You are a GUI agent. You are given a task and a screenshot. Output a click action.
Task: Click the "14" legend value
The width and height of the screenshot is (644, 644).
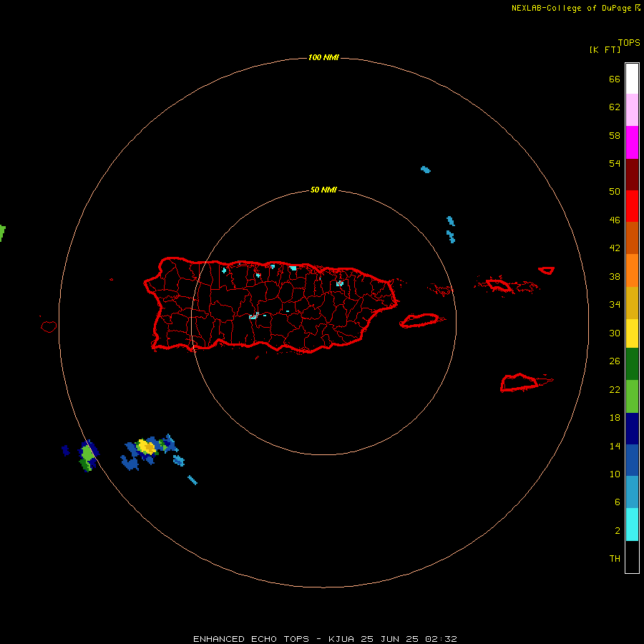click(615, 446)
